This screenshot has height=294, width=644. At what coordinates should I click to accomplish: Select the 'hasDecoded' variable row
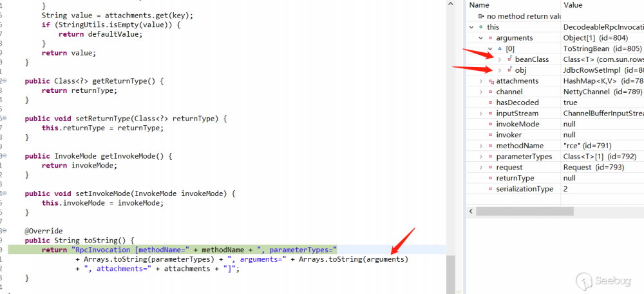555,103
